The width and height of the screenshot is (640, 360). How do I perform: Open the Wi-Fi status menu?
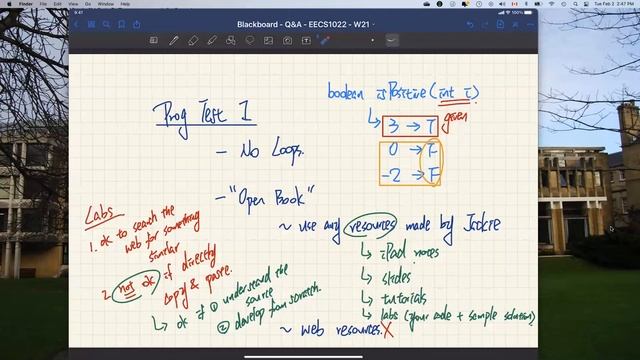coord(551,4)
